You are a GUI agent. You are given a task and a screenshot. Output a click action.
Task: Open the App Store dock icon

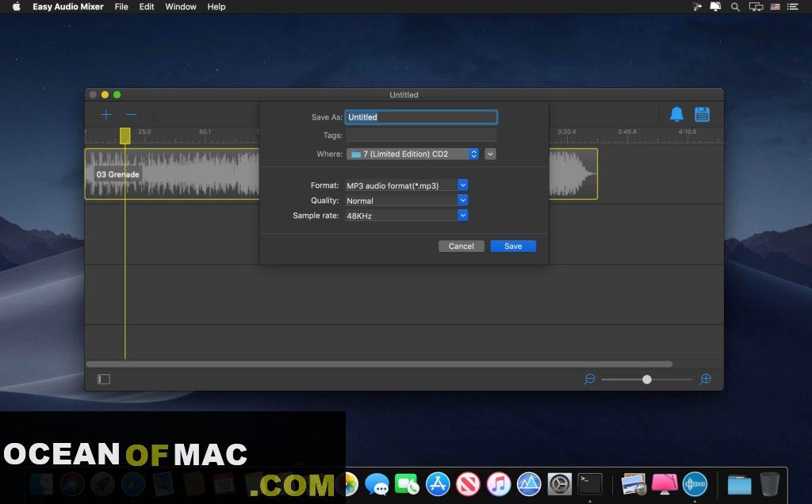coord(438,485)
